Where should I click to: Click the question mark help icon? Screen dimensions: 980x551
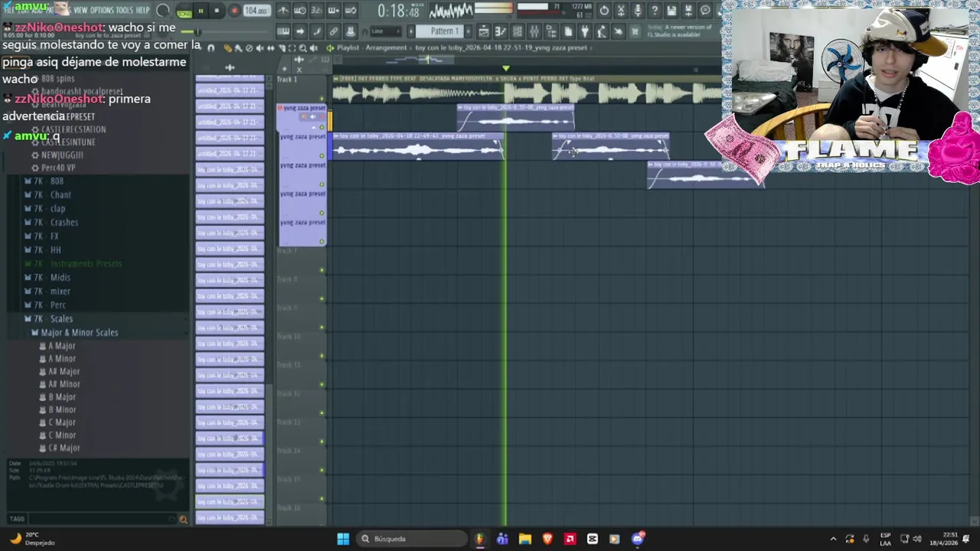click(654, 11)
